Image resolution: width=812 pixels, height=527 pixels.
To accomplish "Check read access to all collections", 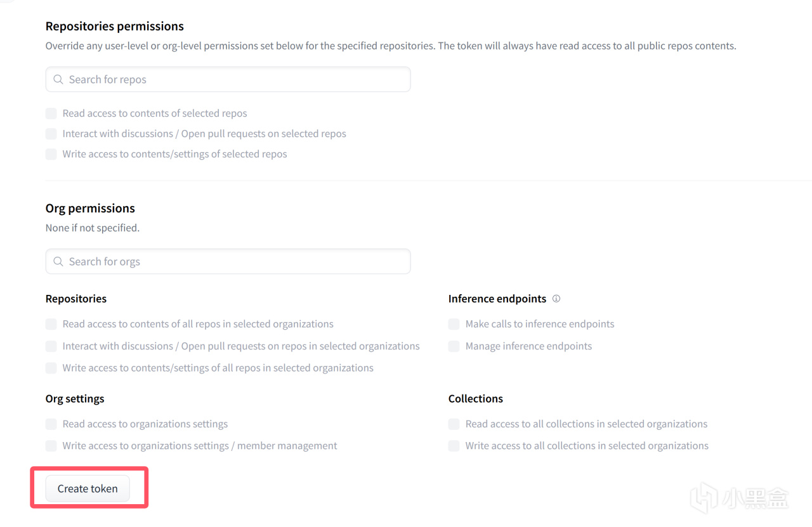I will (x=454, y=424).
